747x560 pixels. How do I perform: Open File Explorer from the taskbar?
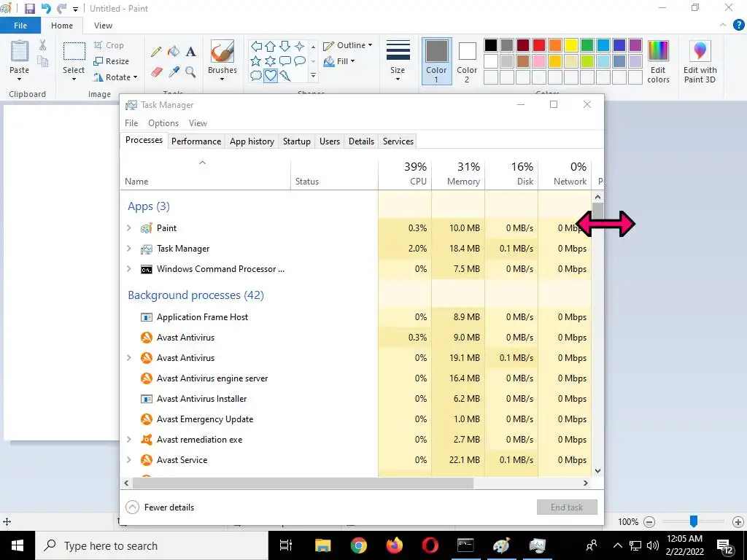tap(322, 545)
